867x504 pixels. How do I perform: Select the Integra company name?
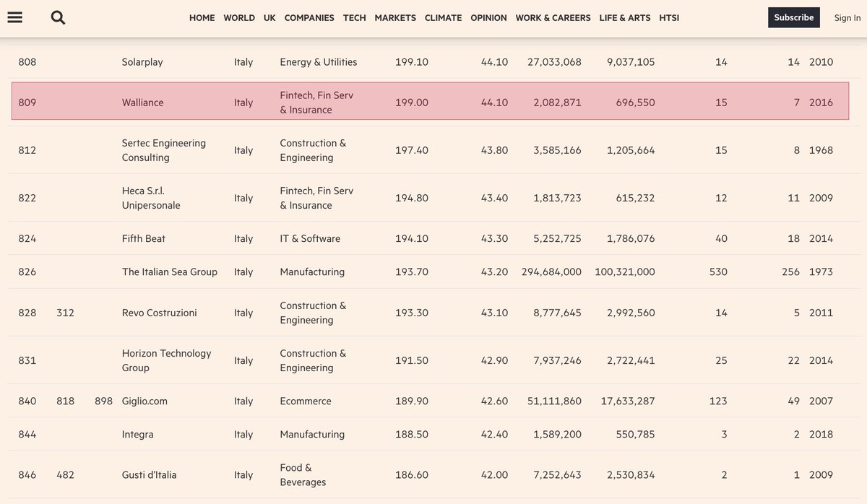tap(138, 434)
